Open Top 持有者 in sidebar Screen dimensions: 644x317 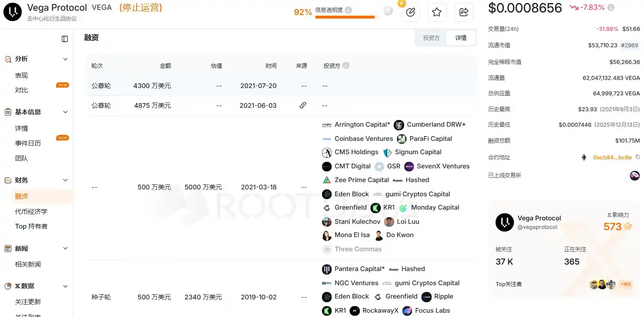click(31, 226)
